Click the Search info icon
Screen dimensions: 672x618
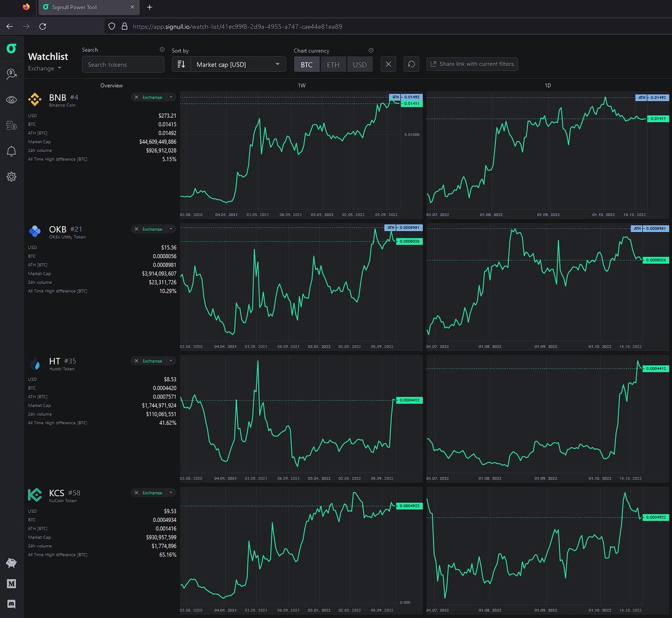tap(162, 50)
